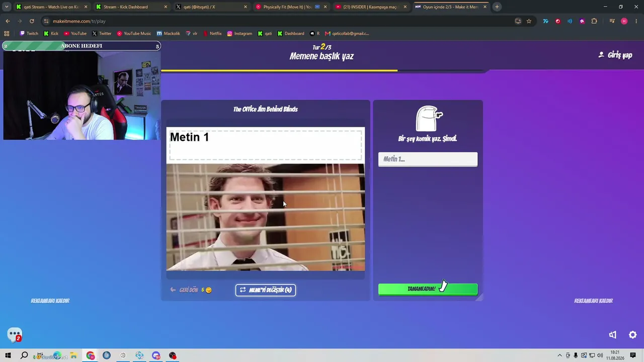Expand the tab search dropdown
This screenshot has width=644, height=362.
7,7
